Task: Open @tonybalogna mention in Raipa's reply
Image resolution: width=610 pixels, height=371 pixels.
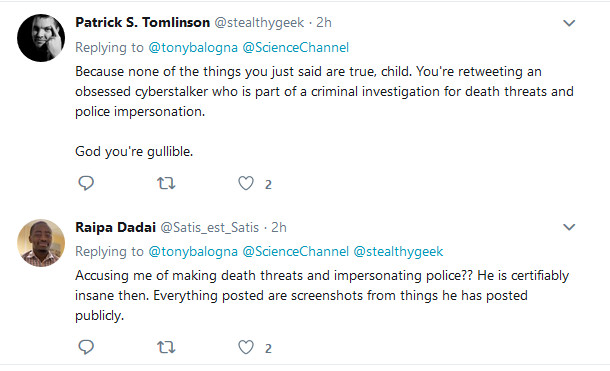Action: [x=193, y=252]
